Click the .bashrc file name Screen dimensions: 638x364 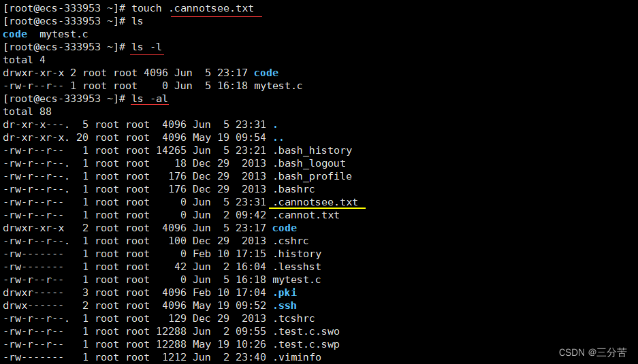point(293,189)
